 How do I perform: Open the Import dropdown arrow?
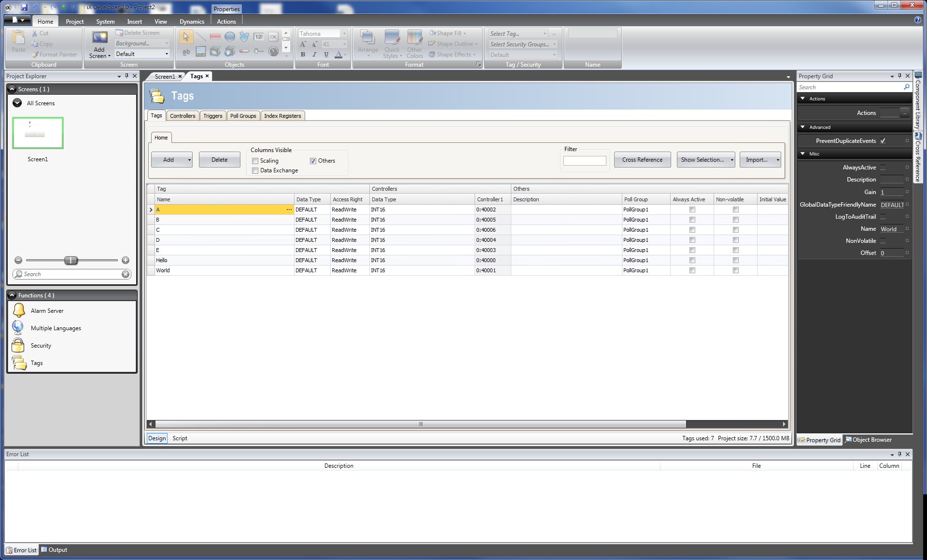tap(777, 160)
